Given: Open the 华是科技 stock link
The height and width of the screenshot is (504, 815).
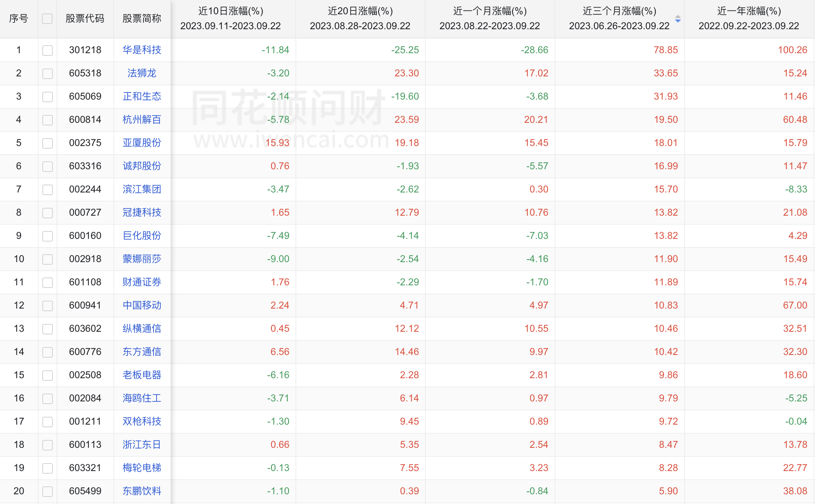Looking at the screenshot, I should pyautogui.click(x=142, y=50).
